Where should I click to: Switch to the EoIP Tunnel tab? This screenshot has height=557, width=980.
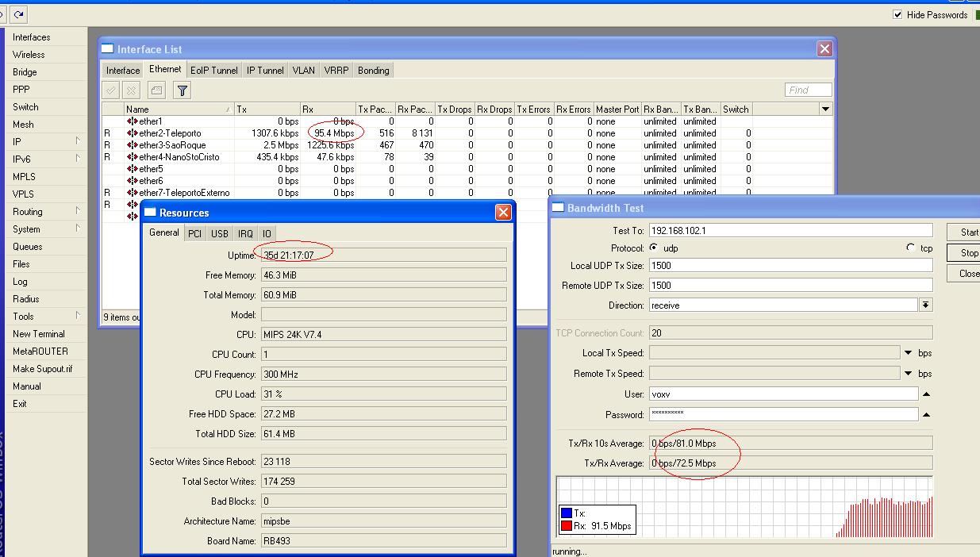tap(213, 71)
